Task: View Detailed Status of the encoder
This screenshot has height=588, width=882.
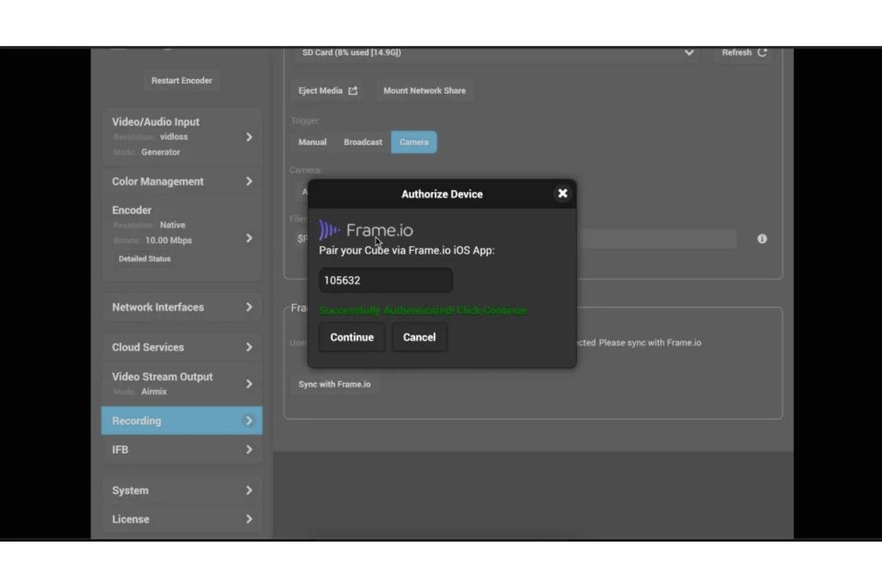Action: pos(144,259)
